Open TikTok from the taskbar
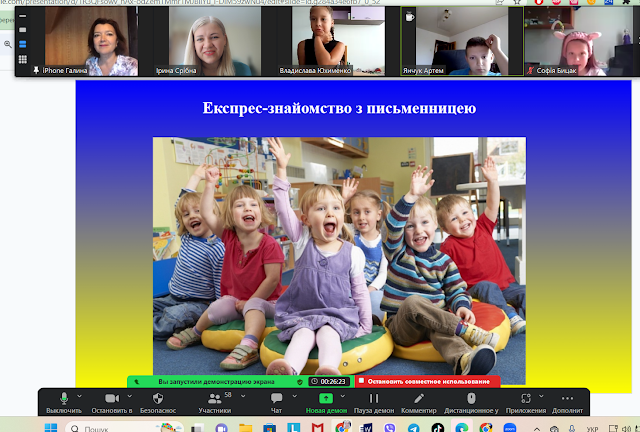The height and width of the screenshot is (432, 640). (x=438, y=428)
